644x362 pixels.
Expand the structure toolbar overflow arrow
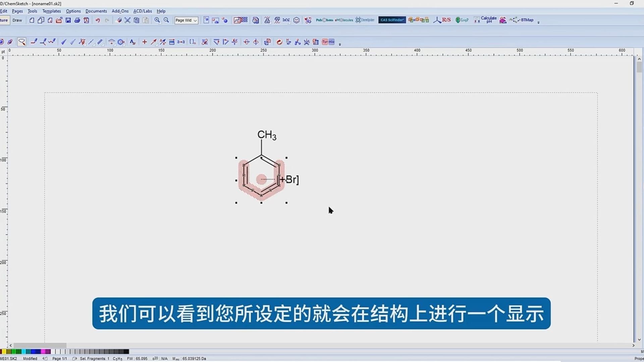pos(340,44)
